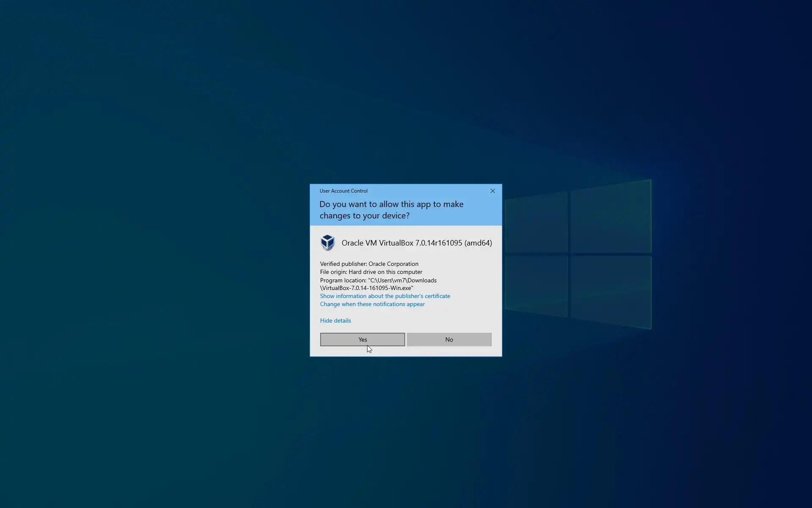The image size is (812, 508).
Task: Close the User Account Control dialog
Action: click(492, 191)
